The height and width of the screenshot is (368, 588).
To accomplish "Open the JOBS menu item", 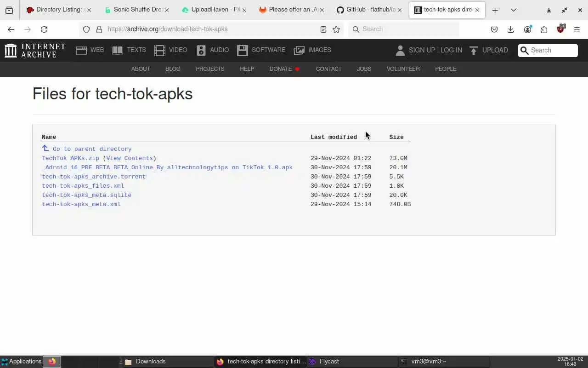I will (364, 69).
